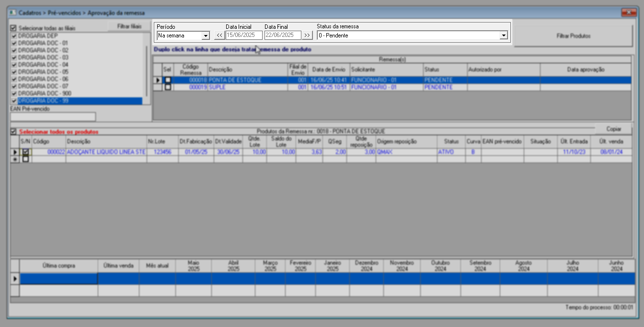The width and height of the screenshot is (644, 327).
Task: Uncheck the DROGARIA DOC - 01 branch
Action: click(x=14, y=43)
